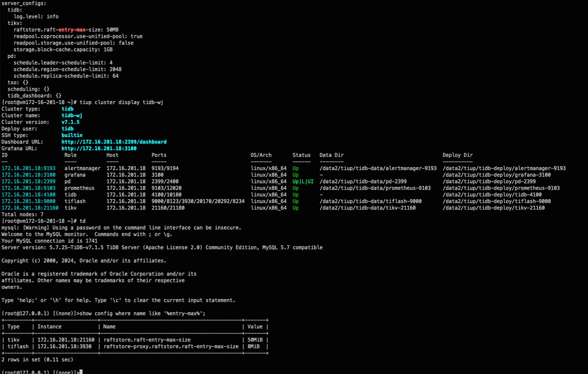Click cluster version value v7.1.5
The width and height of the screenshot is (588, 374).
(70, 122)
